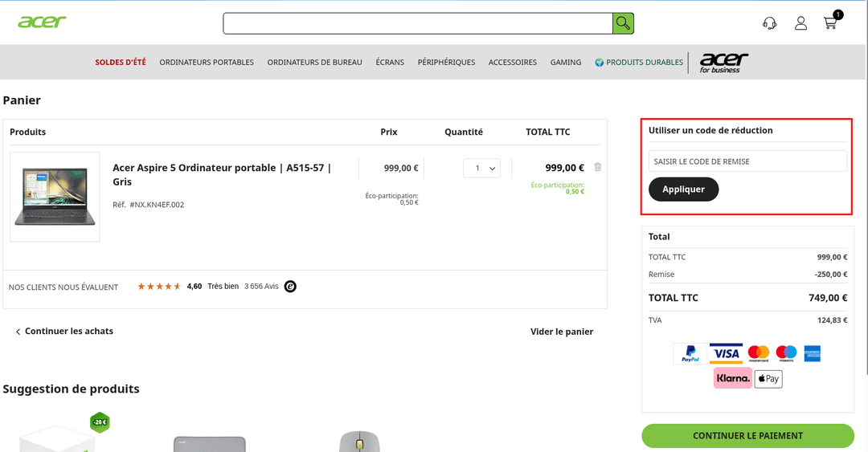868x452 pixels.
Task: Click the TVA 124,83 € value
Action: tap(832, 320)
